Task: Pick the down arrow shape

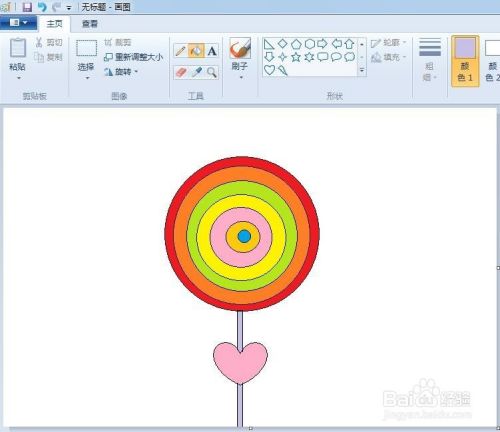Action: [x=269, y=57]
